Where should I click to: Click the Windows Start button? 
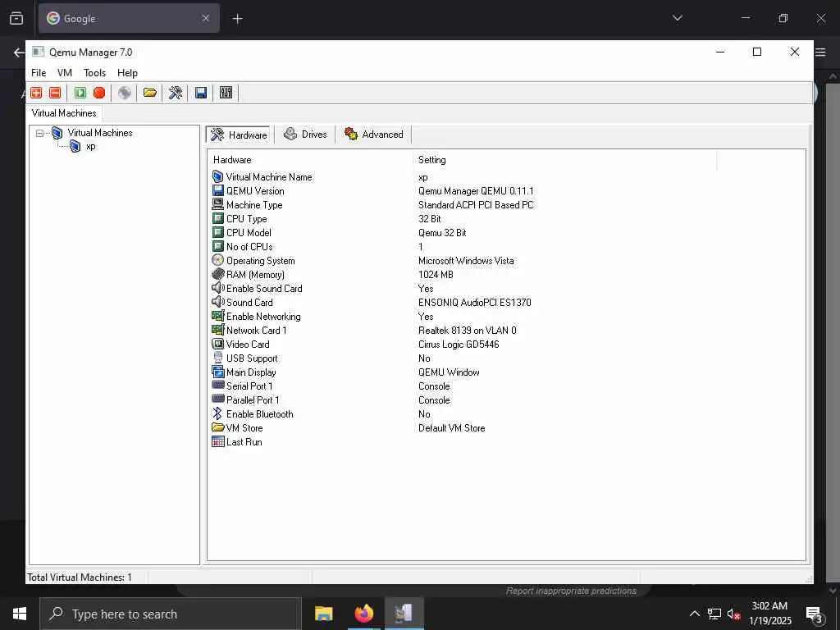[x=20, y=614]
